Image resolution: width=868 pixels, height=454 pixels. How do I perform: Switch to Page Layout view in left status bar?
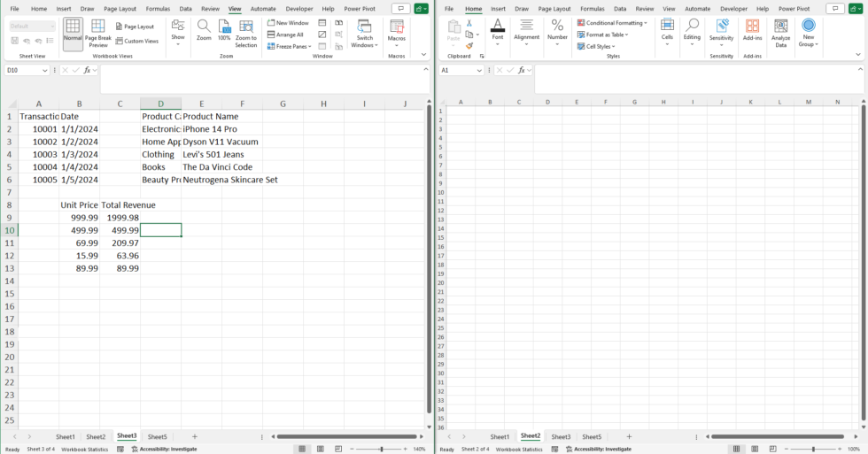pyautogui.click(x=321, y=449)
